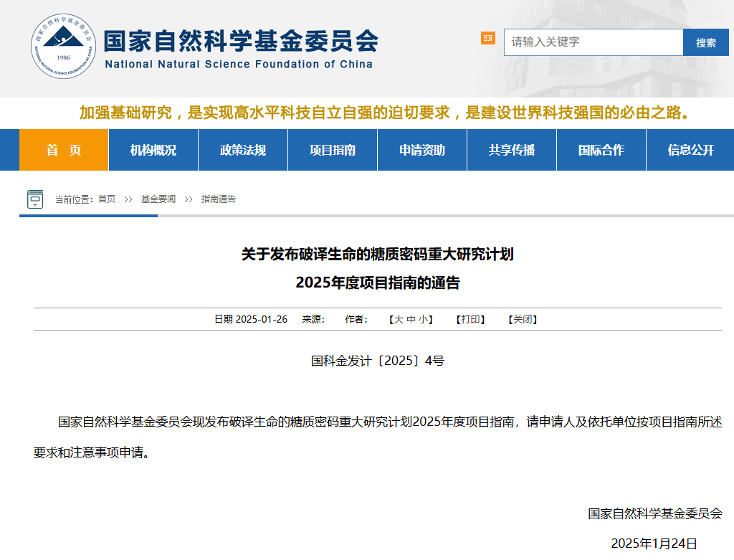Open the 申请资助 navigation menu

[x=422, y=150]
